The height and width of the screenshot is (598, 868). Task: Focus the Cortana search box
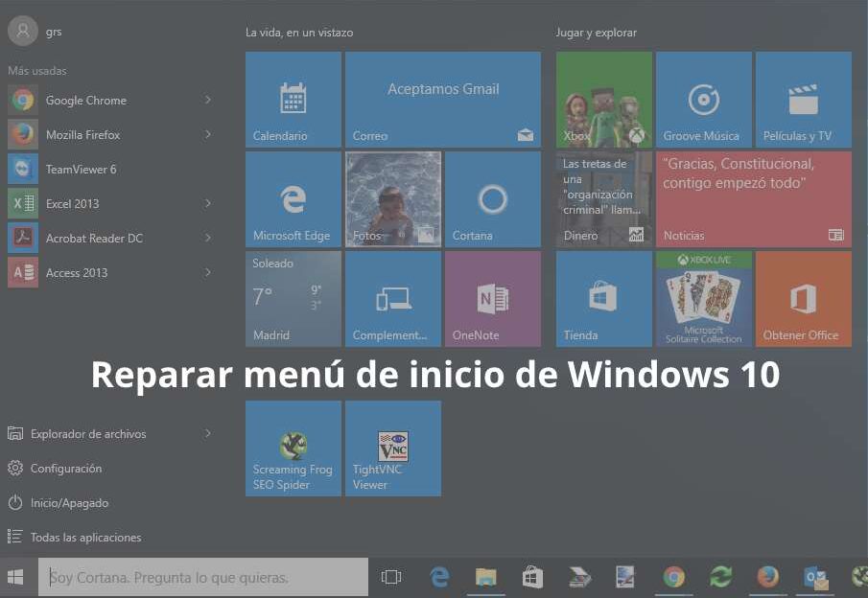[203, 577]
